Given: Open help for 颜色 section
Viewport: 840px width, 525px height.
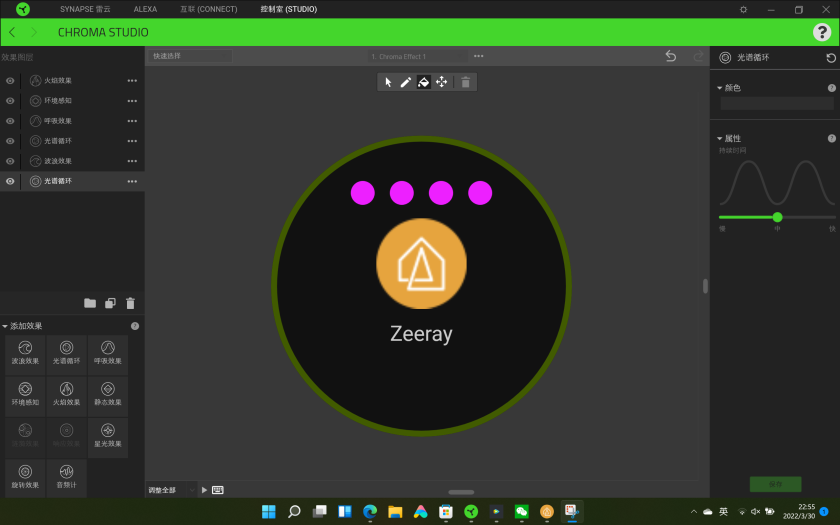Looking at the screenshot, I should click(831, 88).
